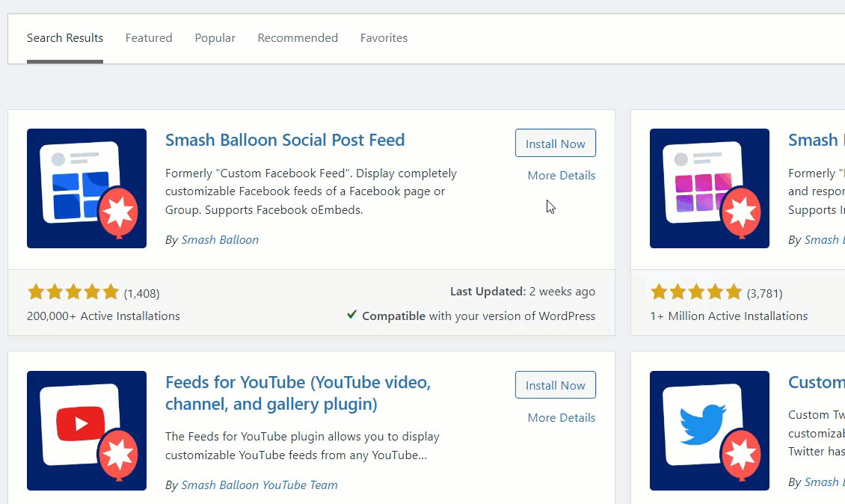The image size is (845, 504).
Task: Visit the Smash Balloon author link
Action: pos(220,240)
